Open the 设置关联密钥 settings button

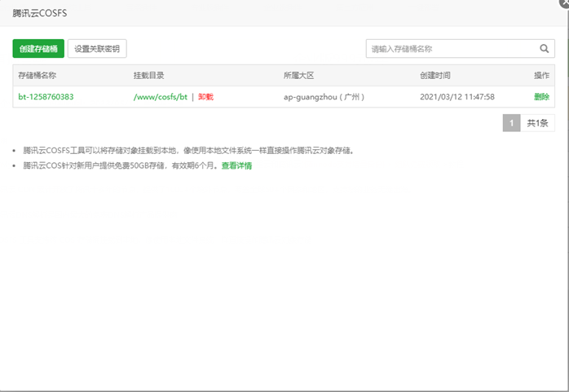[x=97, y=49]
